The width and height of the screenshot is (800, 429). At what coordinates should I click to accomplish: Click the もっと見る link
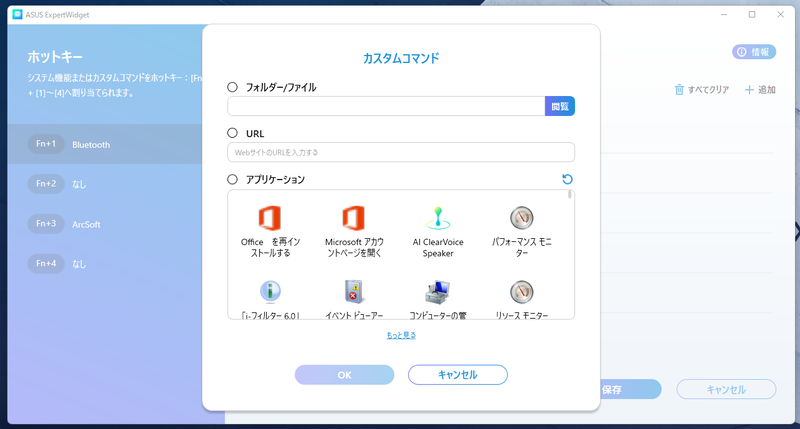tap(401, 335)
